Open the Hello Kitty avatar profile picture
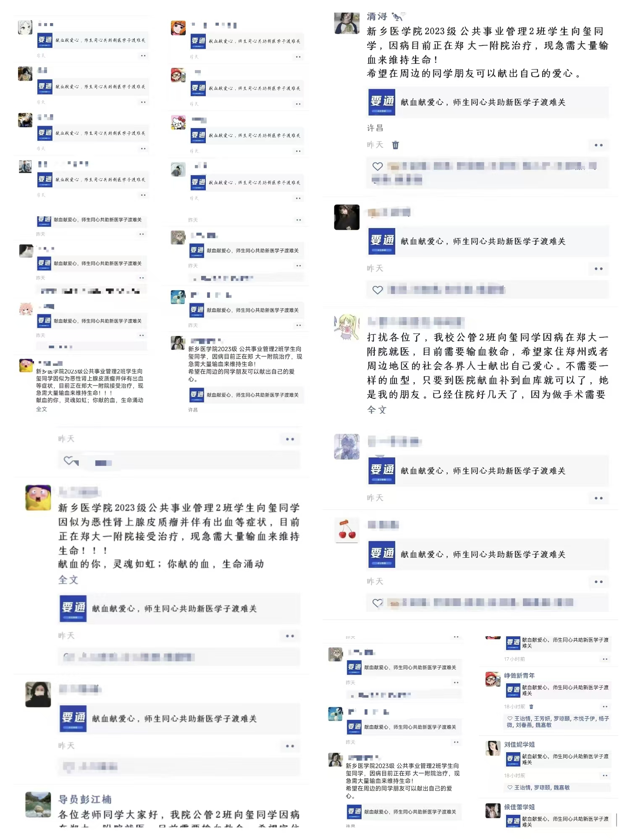The width and height of the screenshot is (630, 840). (x=178, y=123)
